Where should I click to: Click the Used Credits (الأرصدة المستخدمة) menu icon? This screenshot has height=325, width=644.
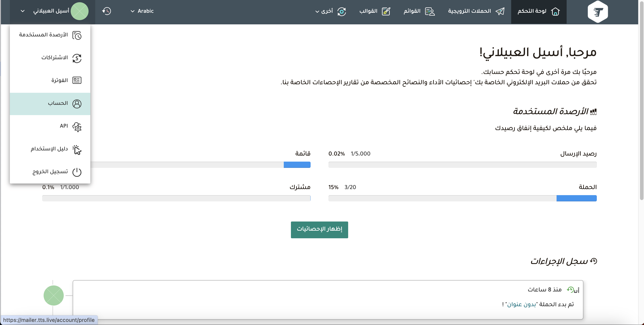77,35
